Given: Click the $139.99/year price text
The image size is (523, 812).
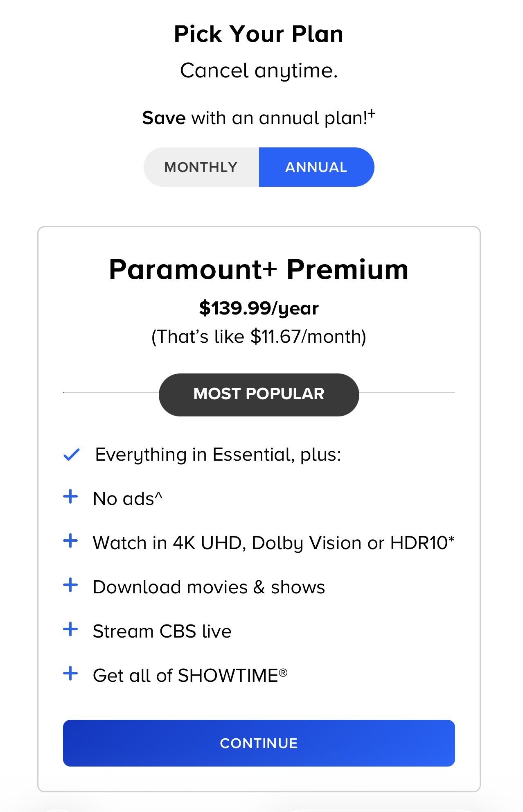Looking at the screenshot, I should [x=259, y=308].
